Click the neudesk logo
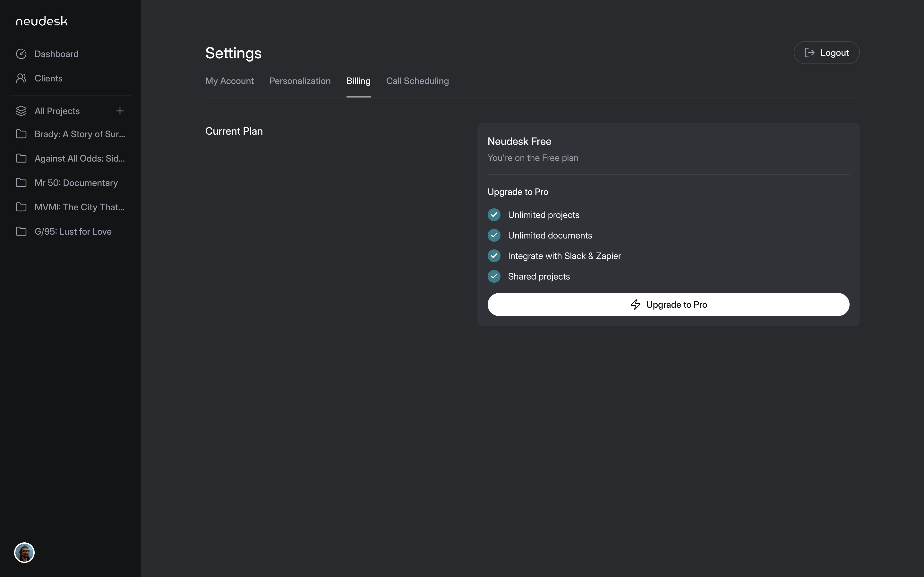The image size is (924, 577). (42, 21)
